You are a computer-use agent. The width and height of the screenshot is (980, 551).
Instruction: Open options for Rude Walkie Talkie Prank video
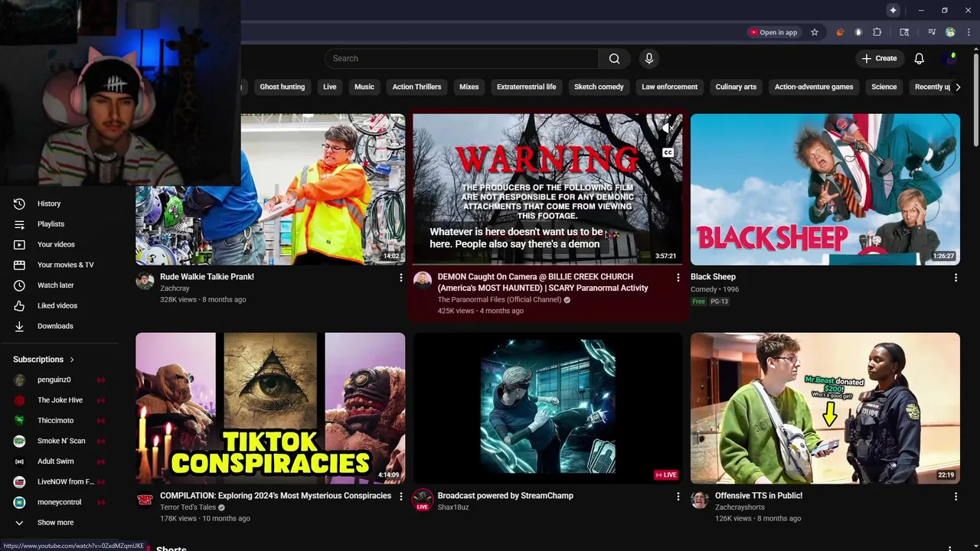[400, 278]
